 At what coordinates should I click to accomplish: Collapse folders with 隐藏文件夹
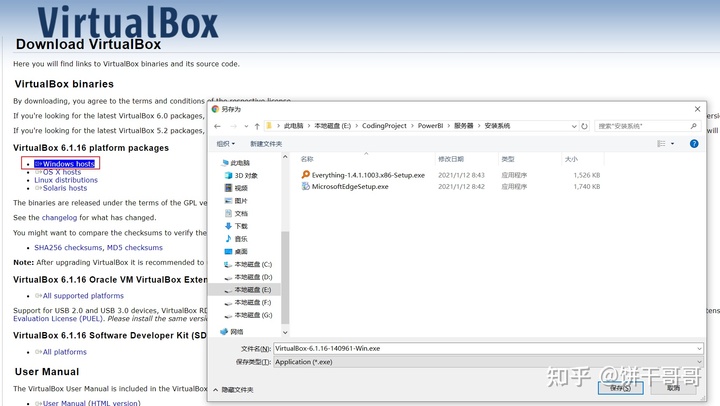(x=233, y=389)
